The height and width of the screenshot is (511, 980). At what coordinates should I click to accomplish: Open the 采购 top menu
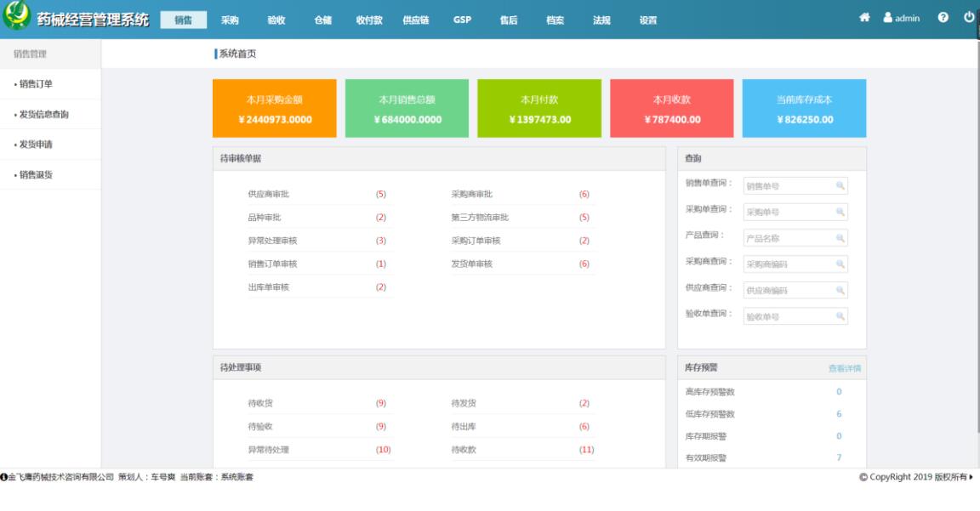[230, 20]
